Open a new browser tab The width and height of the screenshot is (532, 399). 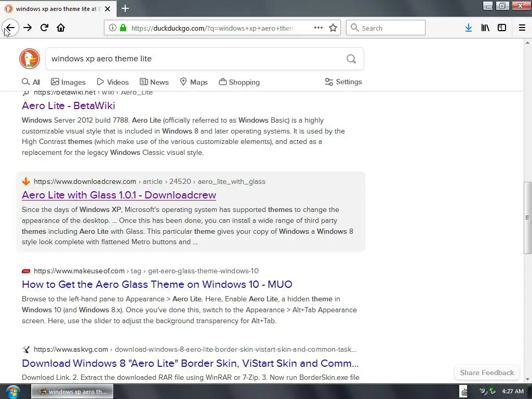point(125,8)
